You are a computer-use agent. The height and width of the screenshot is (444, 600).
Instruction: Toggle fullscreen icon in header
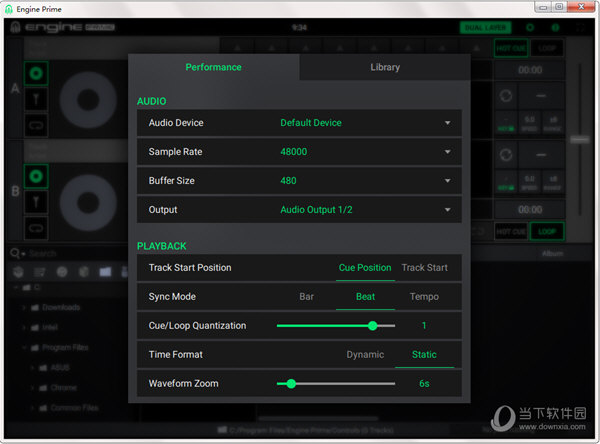click(x=580, y=28)
